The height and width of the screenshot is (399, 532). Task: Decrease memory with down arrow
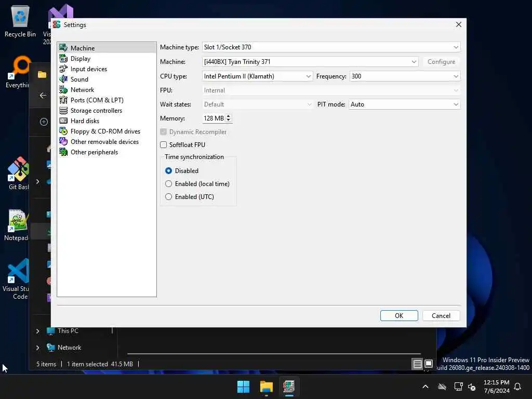coord(229,120)
